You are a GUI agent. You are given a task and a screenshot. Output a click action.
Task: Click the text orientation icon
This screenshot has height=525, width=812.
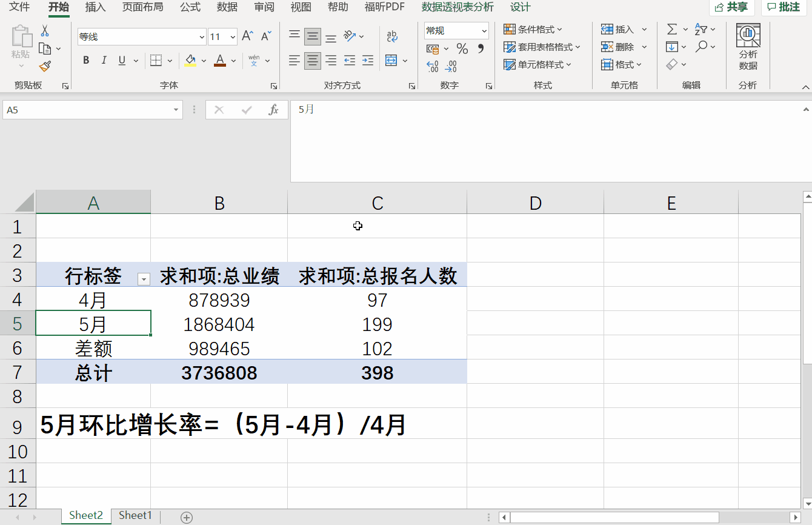pos(350,36)
